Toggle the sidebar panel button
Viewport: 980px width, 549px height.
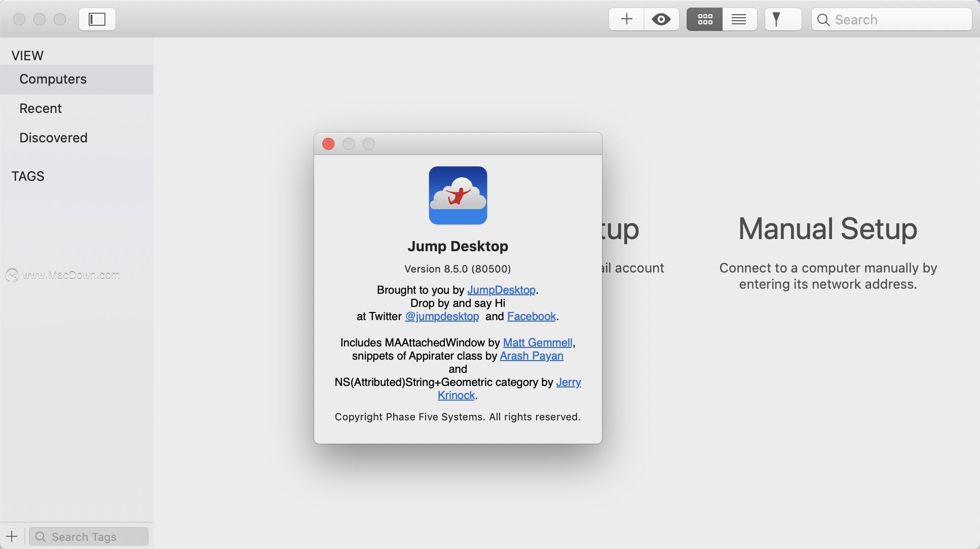[97, 19]
